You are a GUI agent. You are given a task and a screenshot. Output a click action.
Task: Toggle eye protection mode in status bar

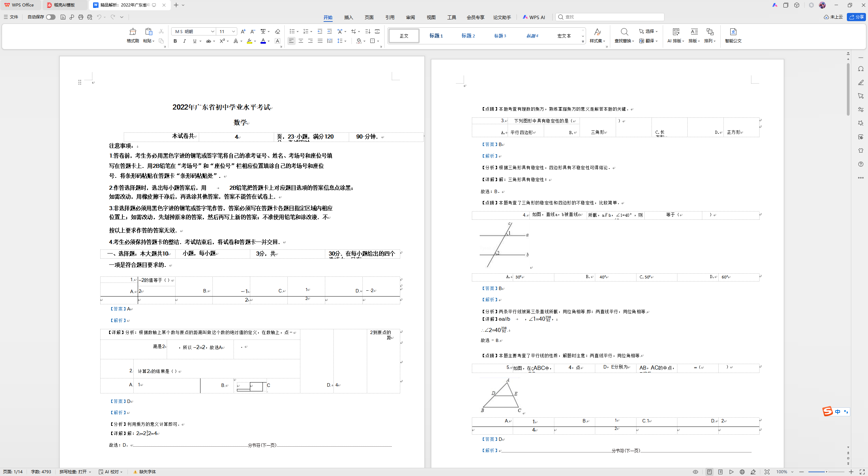[695, 472]
